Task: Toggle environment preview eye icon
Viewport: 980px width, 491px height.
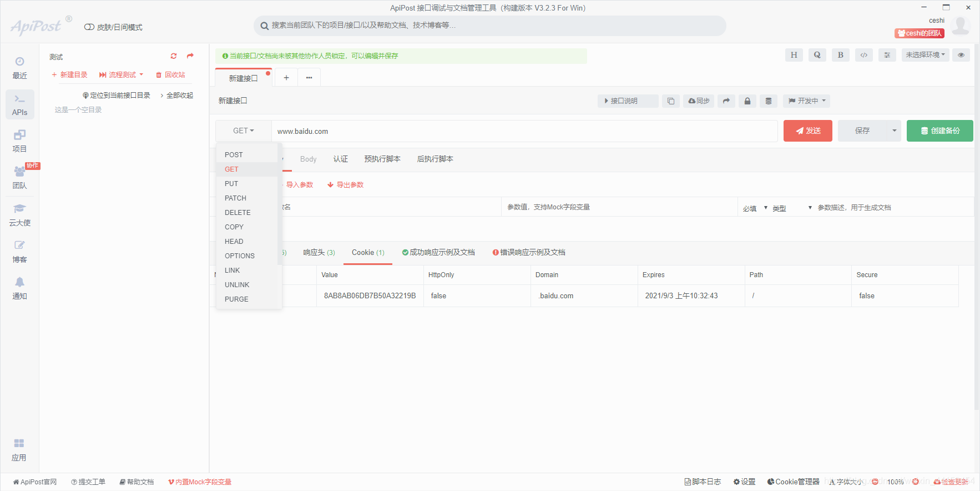Action: (x=961, y=55)
